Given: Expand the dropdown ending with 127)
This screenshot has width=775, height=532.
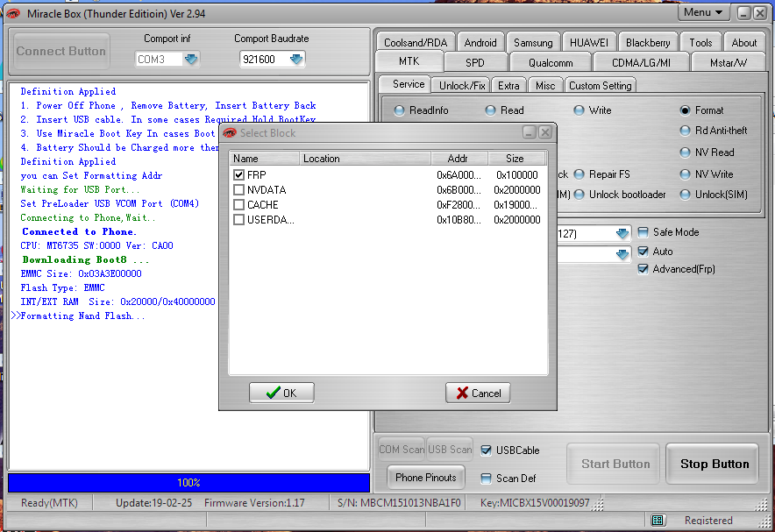Looking at the screenshot, I should 622,233.
